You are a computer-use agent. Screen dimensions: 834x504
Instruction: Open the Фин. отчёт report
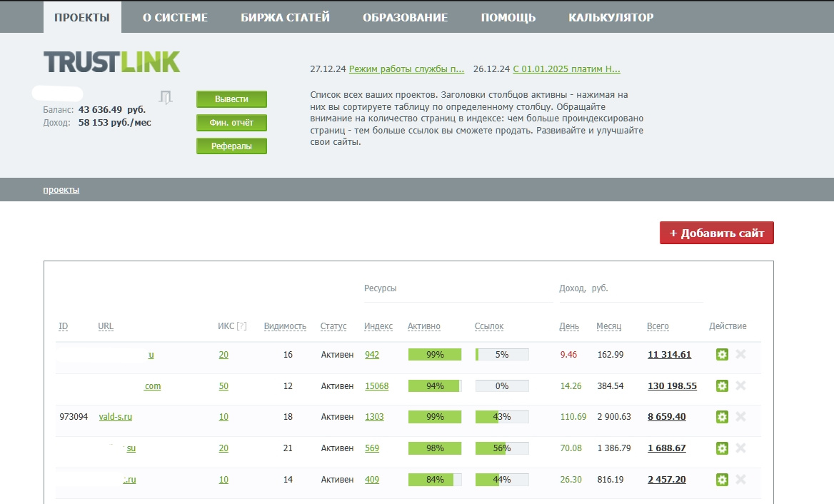231,122
